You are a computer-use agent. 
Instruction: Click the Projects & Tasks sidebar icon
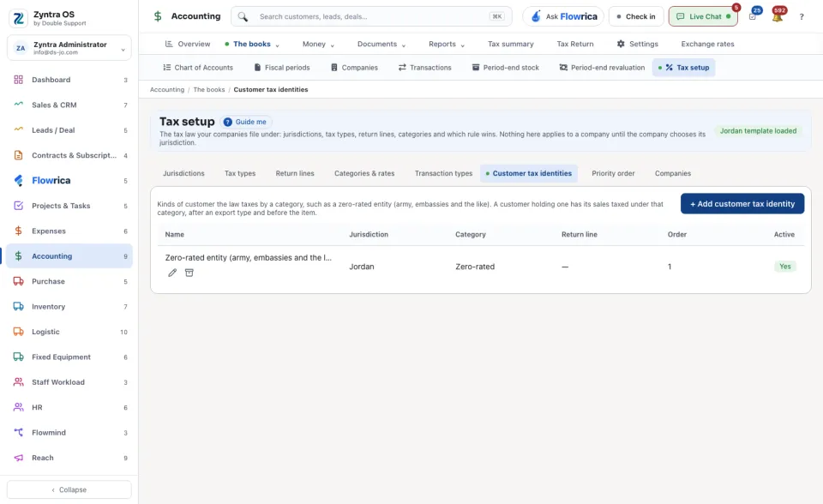tap(18, 205)
